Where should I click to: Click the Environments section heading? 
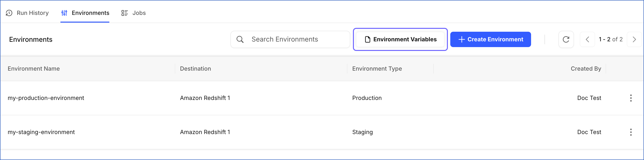31,40
